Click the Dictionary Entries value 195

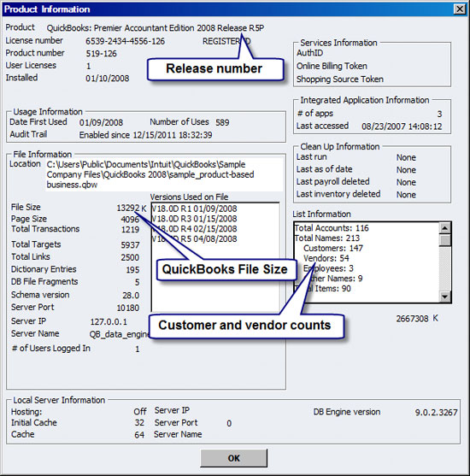(x=132, y=269)
